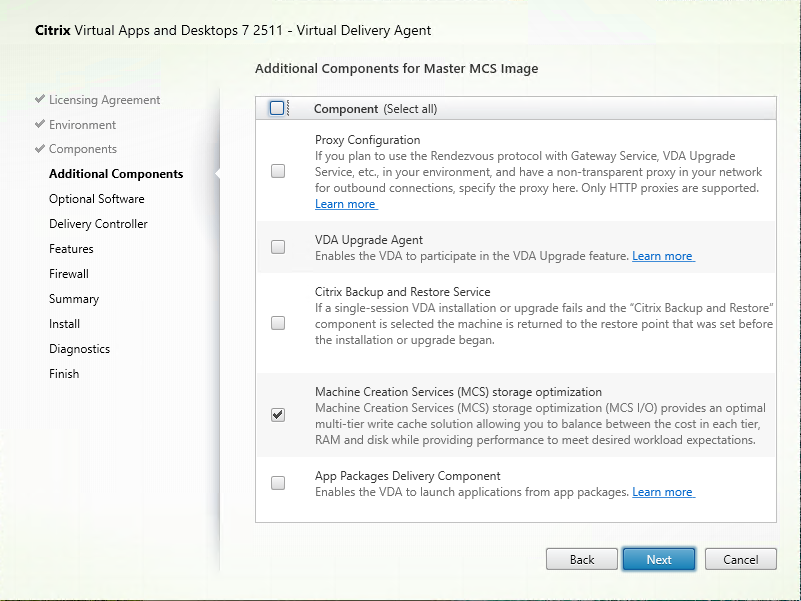Click the Firewall step in sidebar
801x601 pixels.
(x=69, y=274)
